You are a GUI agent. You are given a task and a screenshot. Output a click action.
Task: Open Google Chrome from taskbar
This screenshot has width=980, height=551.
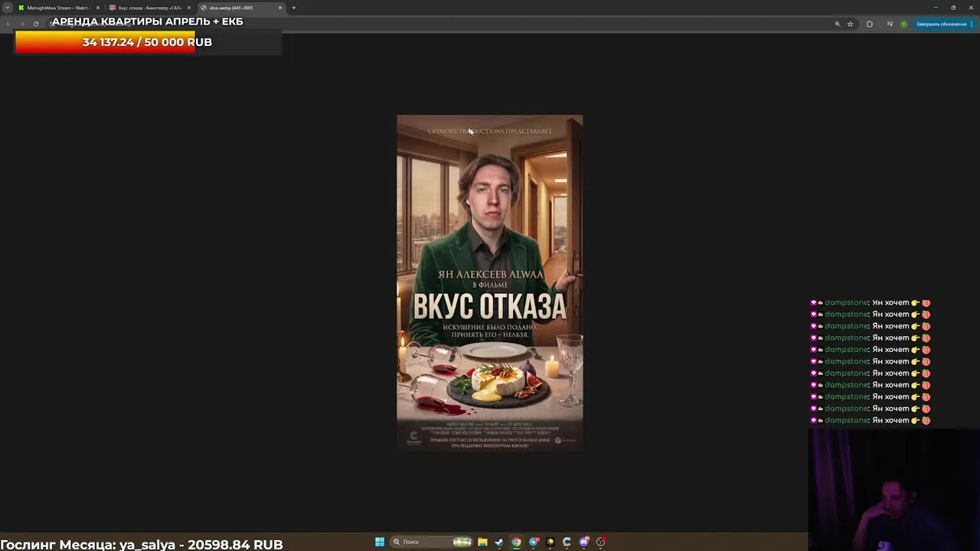coord(517,542)
